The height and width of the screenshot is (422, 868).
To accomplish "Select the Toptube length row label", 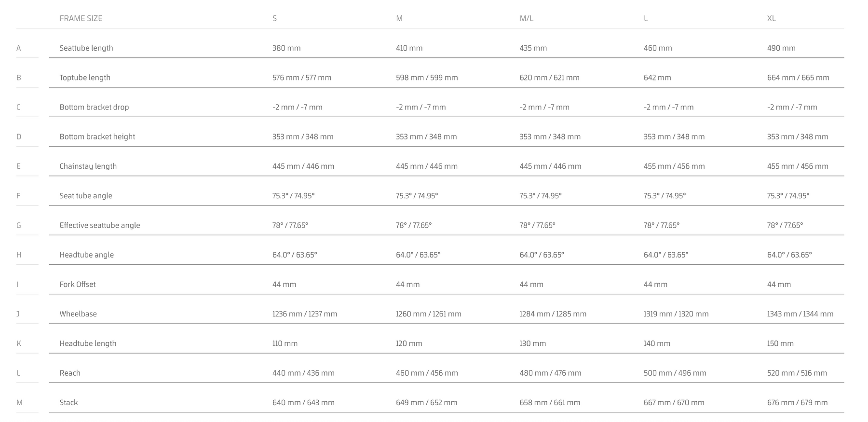I will tap(85, 78).
